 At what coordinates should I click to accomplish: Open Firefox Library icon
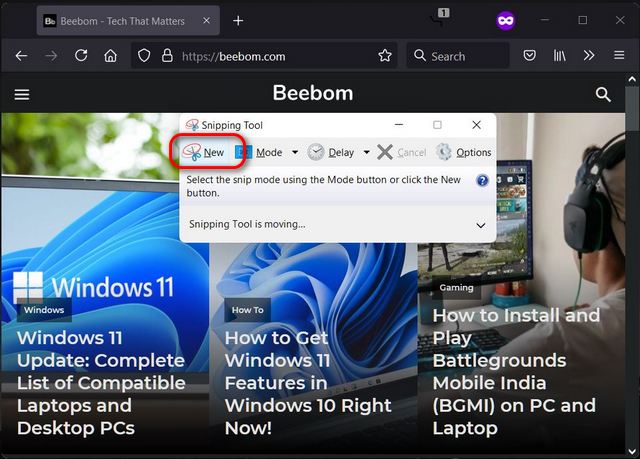tap(561, 56)
